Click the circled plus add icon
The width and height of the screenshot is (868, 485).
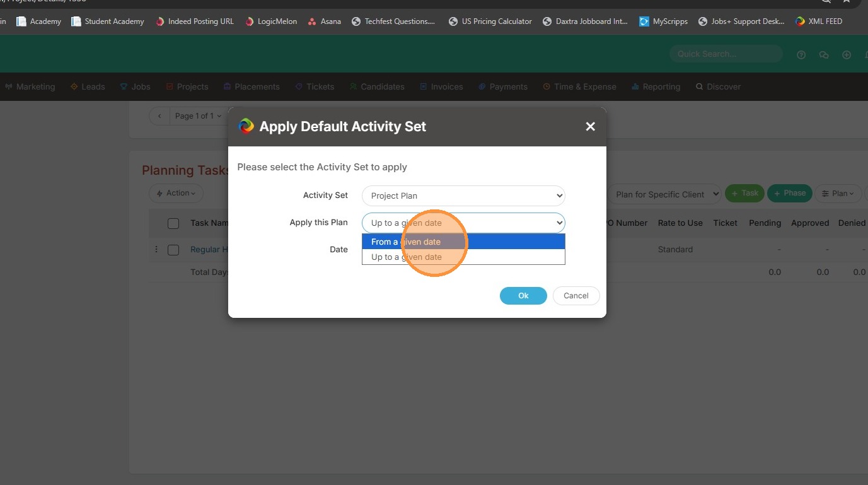pyautogui.click(x=847, y=55)
